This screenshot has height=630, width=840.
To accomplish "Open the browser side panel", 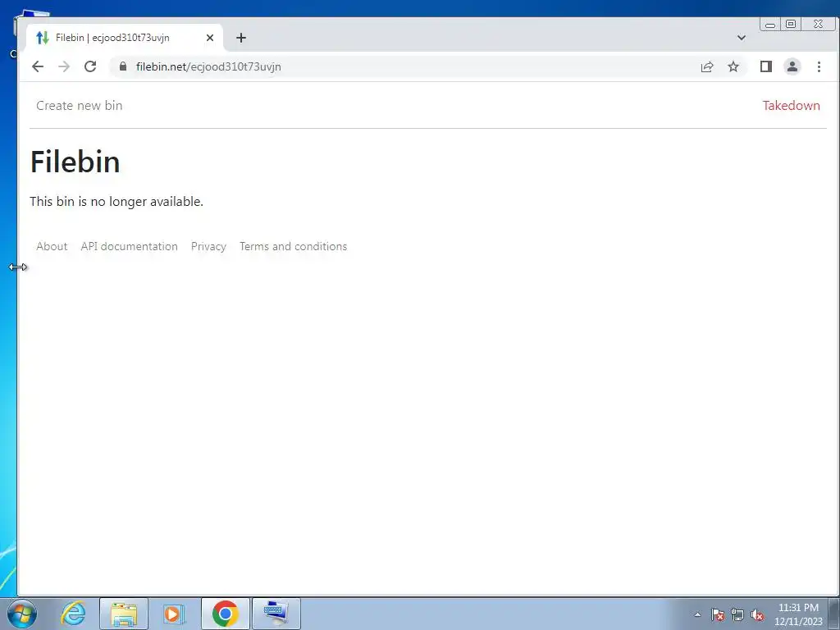I will pyautogui.click(x=765, y=66).
